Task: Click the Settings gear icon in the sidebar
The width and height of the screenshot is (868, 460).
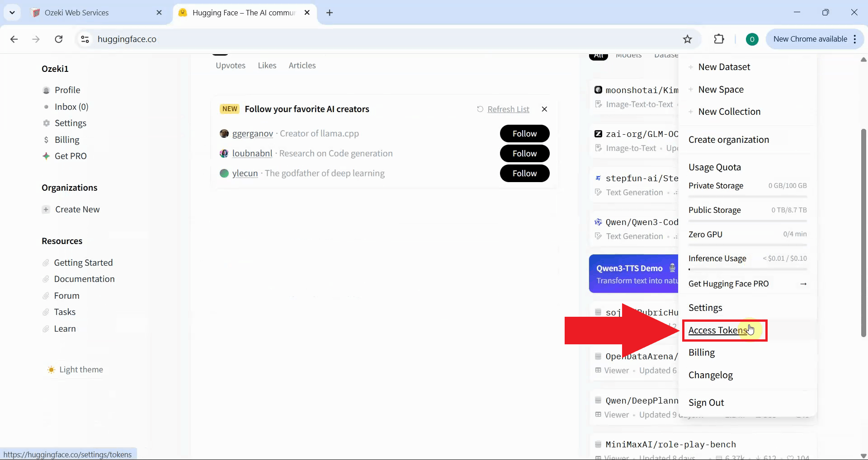Action: (47, 123)
